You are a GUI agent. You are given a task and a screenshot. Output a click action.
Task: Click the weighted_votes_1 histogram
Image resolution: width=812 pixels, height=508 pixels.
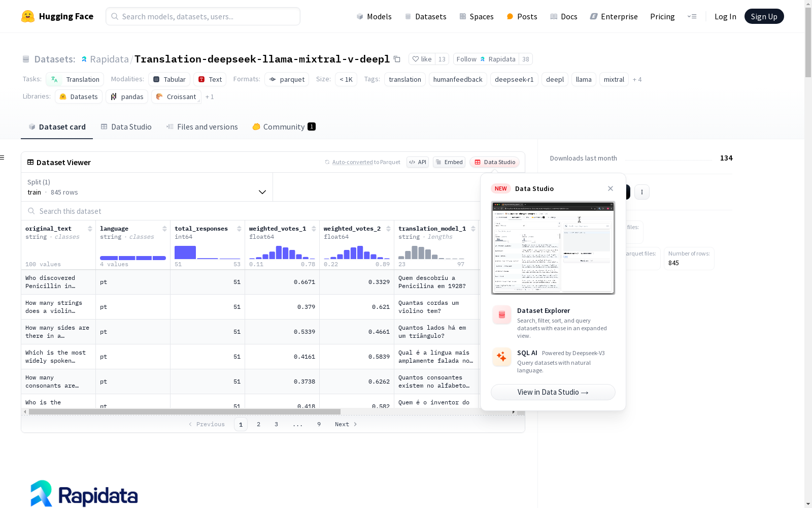pyautogui.click(x=282, y=252)
